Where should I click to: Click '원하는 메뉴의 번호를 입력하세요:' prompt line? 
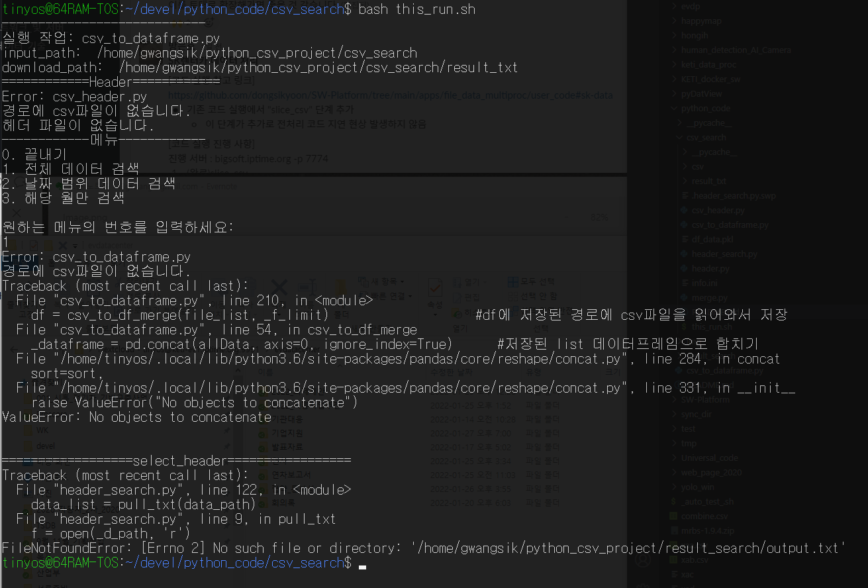point(118,228)
